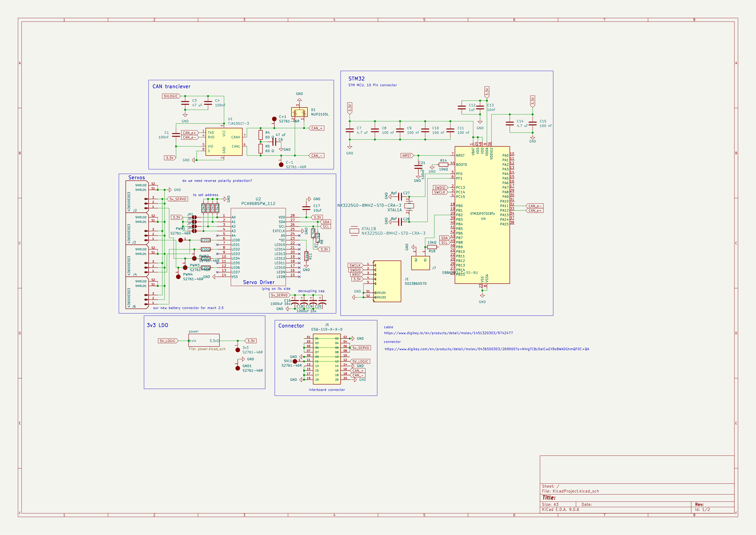The width and height of the screenshot is (756, 535).
Task: Select the C27 8pF crystal capacitor
Action: [x=400, y=197]
